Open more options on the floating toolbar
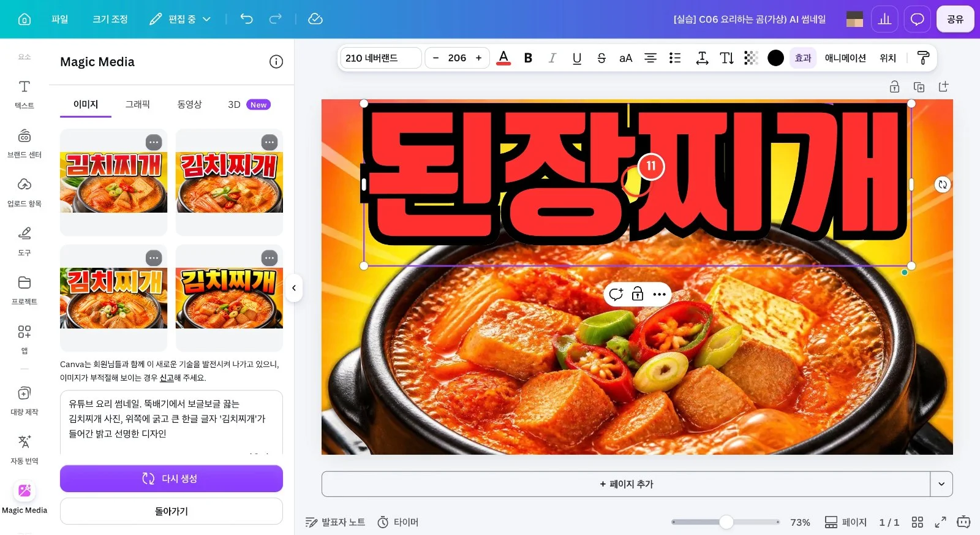The height and width of the screenshot is (535, 980). [x=659, y=295]
